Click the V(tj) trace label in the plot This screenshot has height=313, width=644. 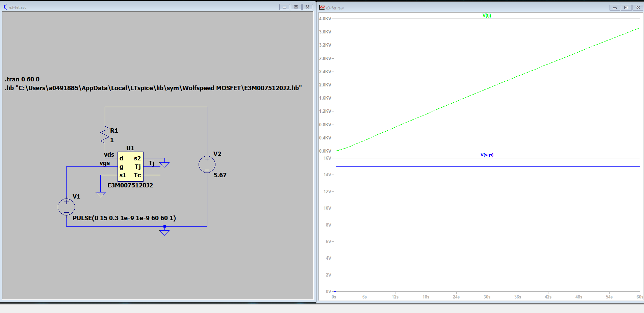487,15
